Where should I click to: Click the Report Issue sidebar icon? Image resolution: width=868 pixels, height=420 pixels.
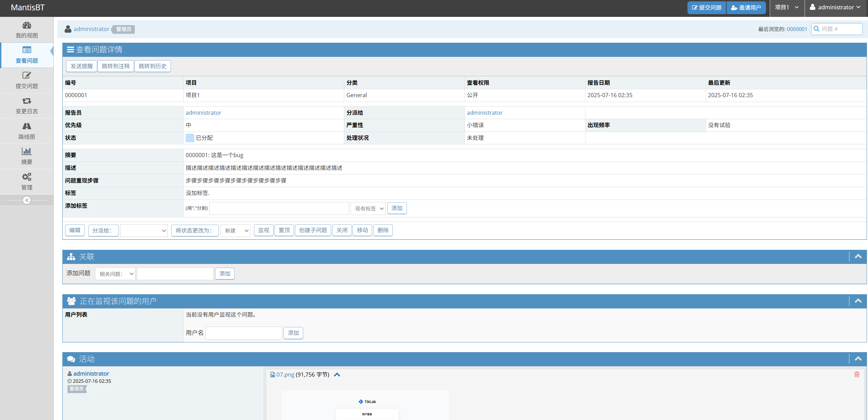27,75
